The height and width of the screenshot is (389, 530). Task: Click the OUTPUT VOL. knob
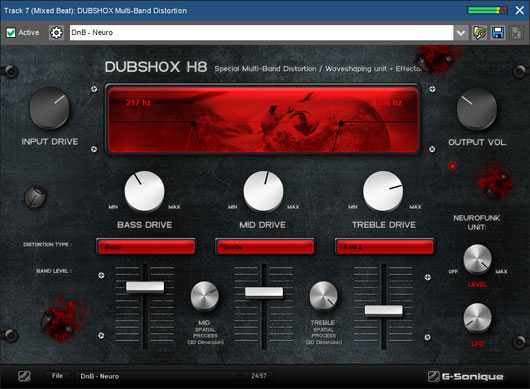(x=477, y=110)
